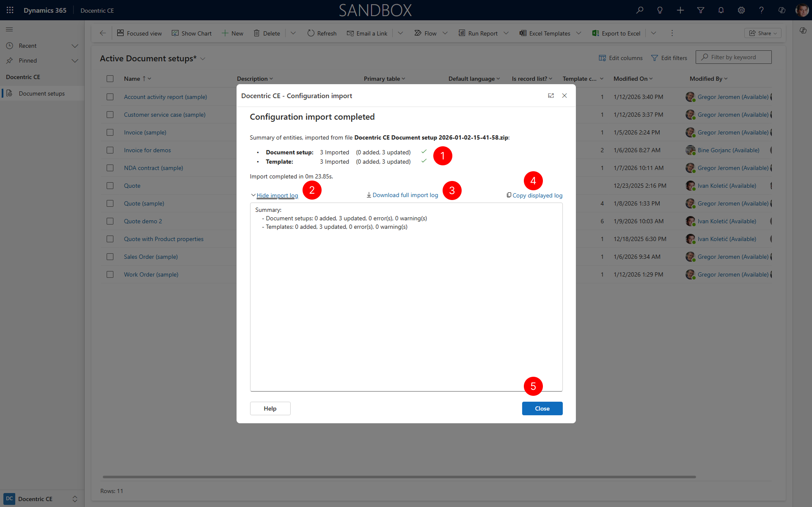Pop out the Configuration import dialog
Image resolution: width=812 pixels, height=507 pixels.
(x=551, y=96)
